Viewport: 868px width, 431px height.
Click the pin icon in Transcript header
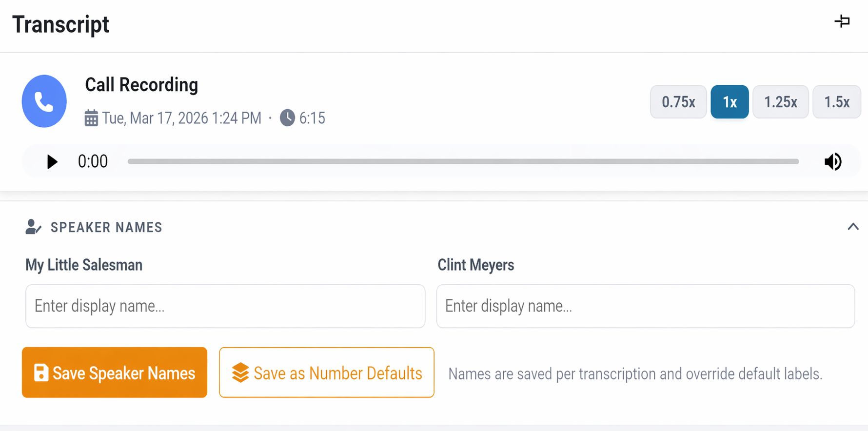(x=842, y=21)
